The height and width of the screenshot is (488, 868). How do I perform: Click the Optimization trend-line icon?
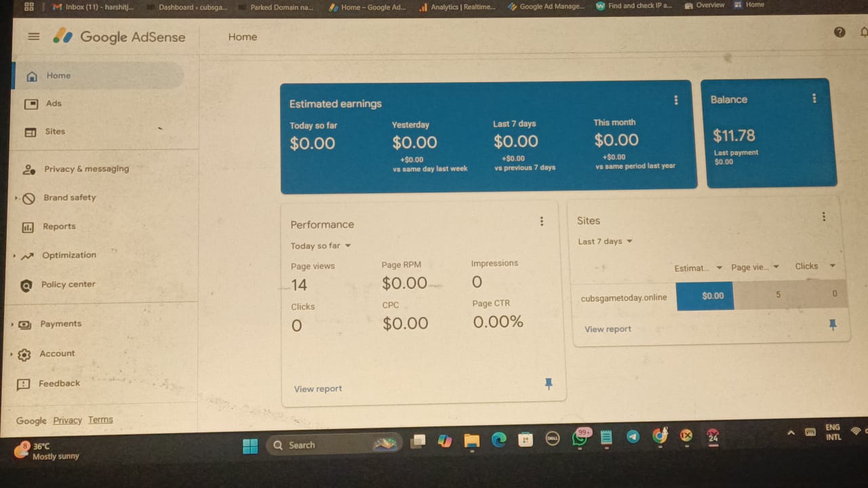coord(27,256)
